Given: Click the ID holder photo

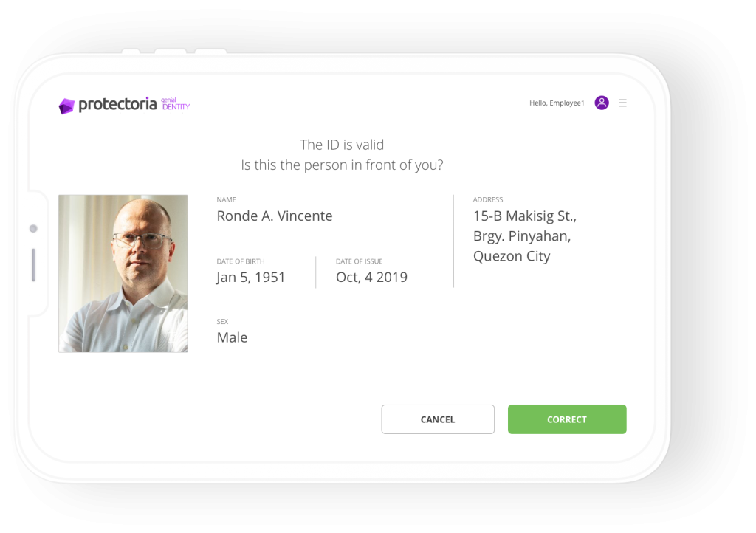Looking at the screenshot, I should (x=123, y=273).
